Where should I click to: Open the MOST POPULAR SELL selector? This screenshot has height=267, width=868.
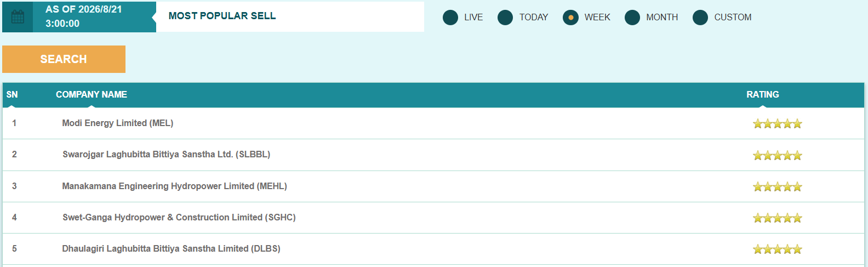coord(290,16)
